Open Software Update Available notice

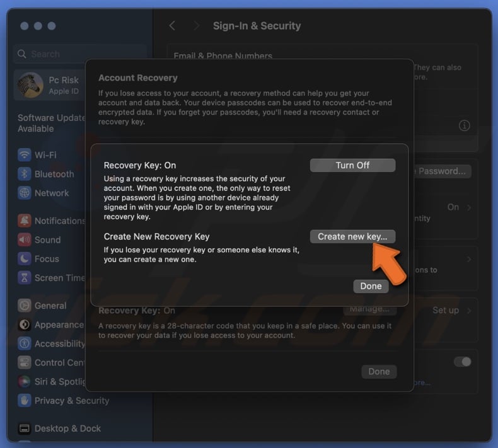52,123
